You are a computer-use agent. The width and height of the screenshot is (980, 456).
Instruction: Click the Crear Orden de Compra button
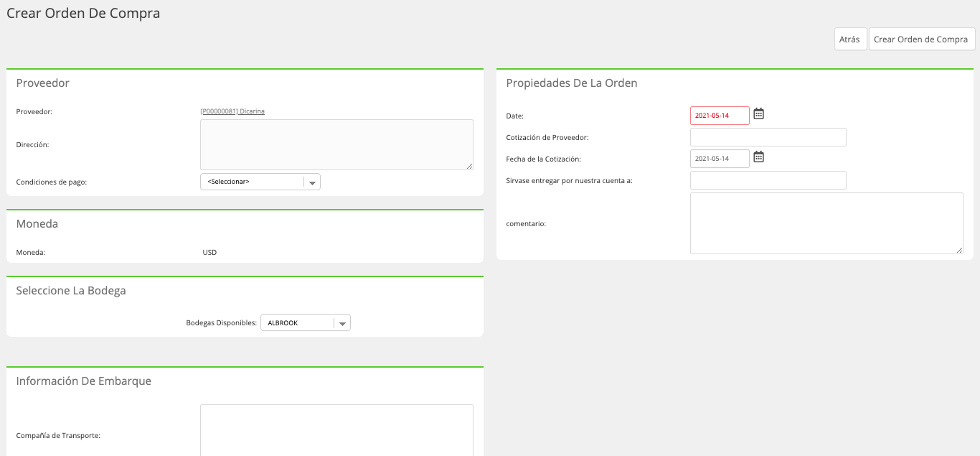coord(922,39)
